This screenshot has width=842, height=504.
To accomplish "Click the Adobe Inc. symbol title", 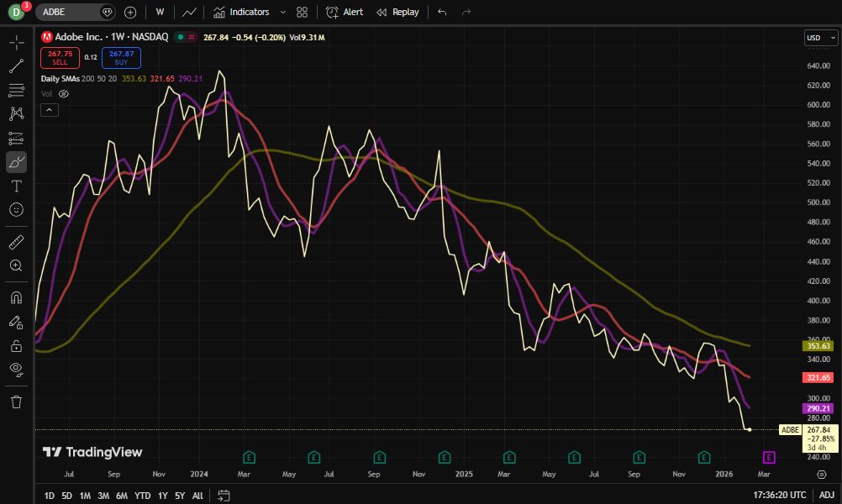I will pos(78,37).
